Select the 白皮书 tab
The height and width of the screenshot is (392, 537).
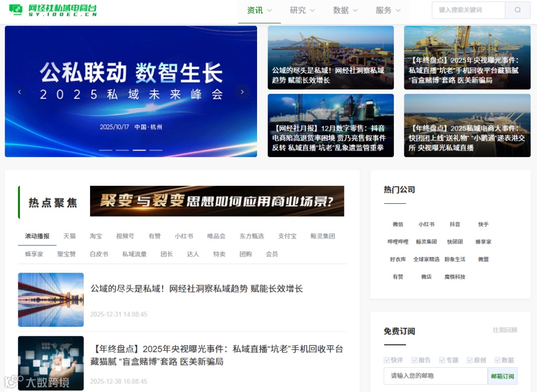99,254
